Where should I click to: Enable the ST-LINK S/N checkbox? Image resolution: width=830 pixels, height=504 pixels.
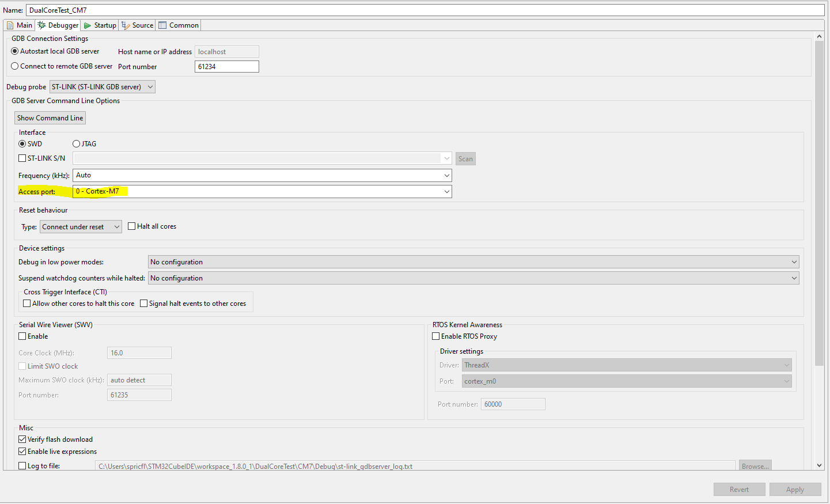click(22, 158)
